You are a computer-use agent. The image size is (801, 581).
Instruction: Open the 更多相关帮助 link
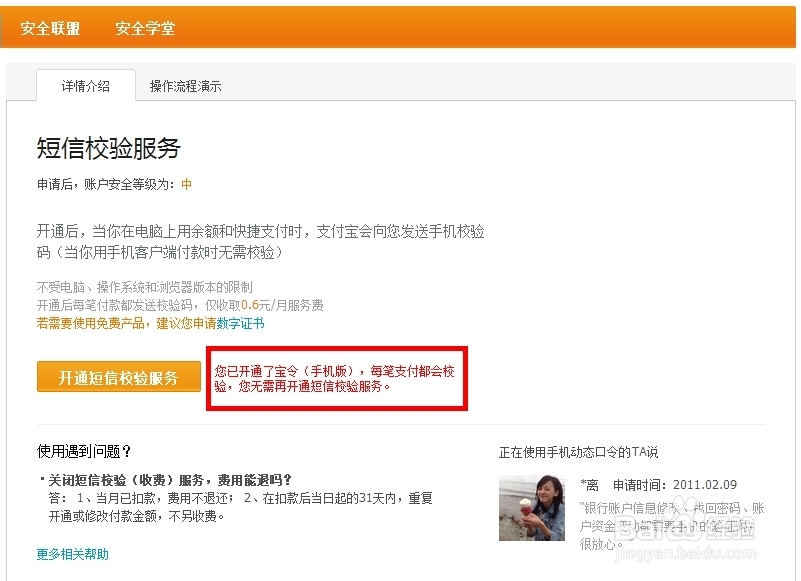click(73, 554)
